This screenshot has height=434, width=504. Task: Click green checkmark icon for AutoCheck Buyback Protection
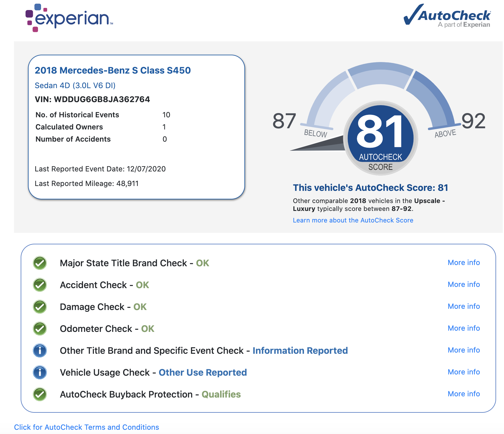coord(40,394)
